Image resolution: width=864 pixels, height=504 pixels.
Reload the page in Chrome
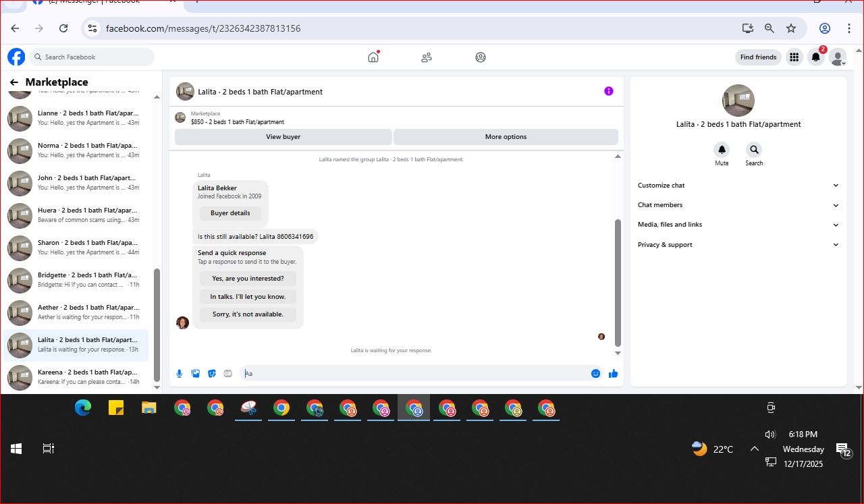coord(63,28)
